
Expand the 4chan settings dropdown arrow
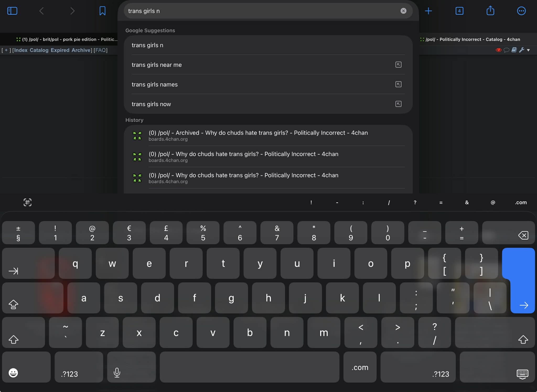pos(528,50)
